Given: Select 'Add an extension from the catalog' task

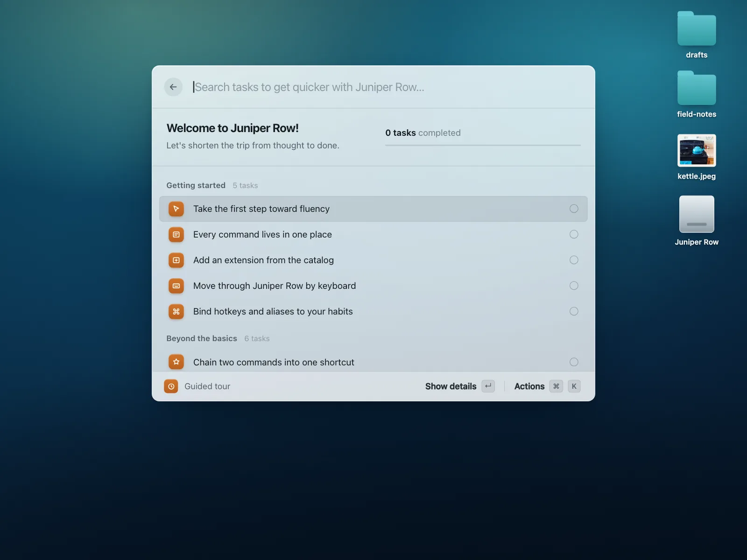Looking at the screenshot, I should click(373, 260).
